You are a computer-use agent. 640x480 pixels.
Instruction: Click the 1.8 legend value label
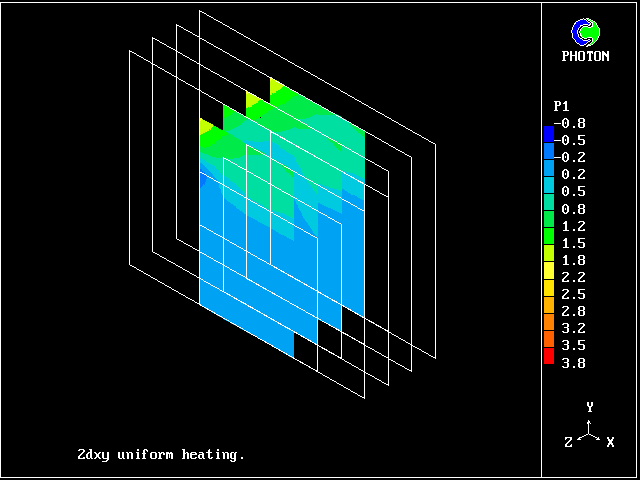click(x=574, y=260)
